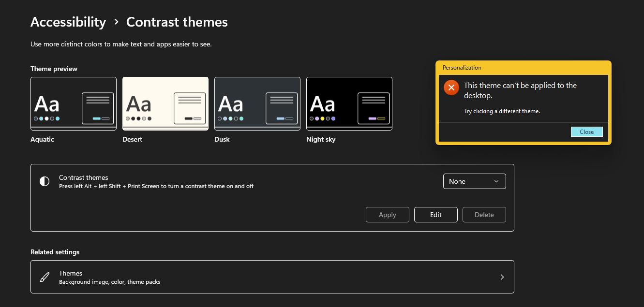Click the paintbrush Themes icon

coord(45,277)
